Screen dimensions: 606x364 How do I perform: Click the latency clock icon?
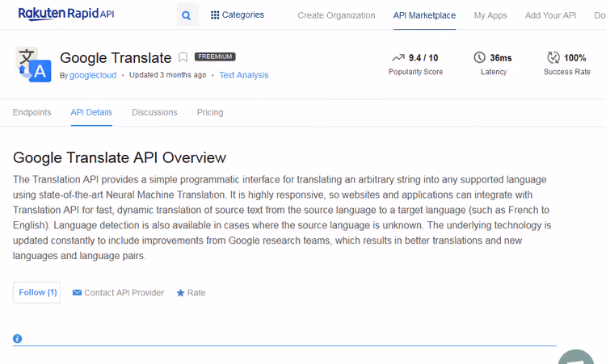[x=479, y=57]
